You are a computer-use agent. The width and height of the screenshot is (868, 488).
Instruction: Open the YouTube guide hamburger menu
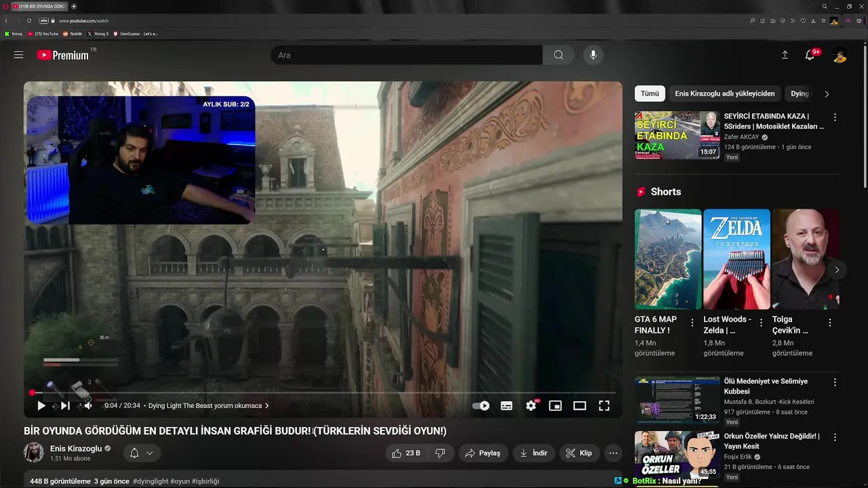pos(18,55)
